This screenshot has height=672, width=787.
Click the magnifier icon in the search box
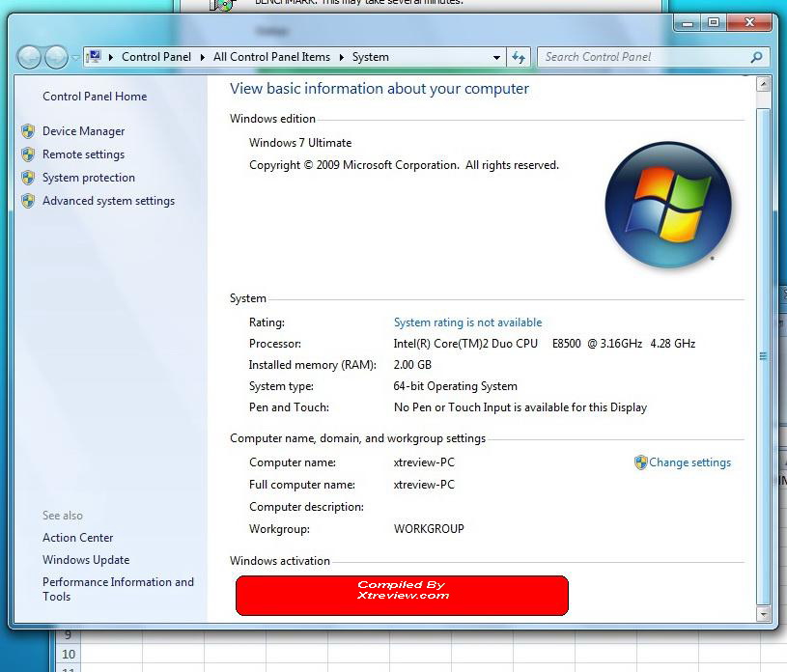756,57
